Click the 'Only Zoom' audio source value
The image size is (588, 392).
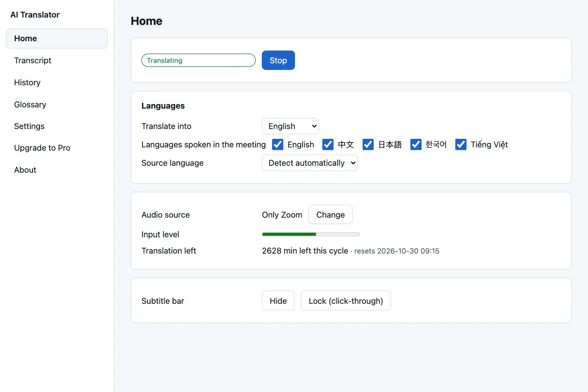coord(282,215)
